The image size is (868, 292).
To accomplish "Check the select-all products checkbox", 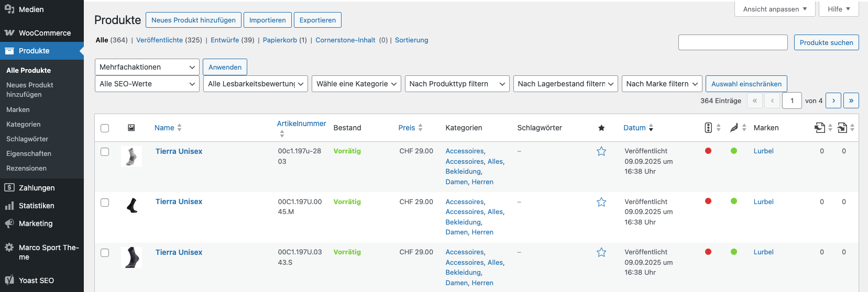I will pyautogui.click(x=105, y=128).
